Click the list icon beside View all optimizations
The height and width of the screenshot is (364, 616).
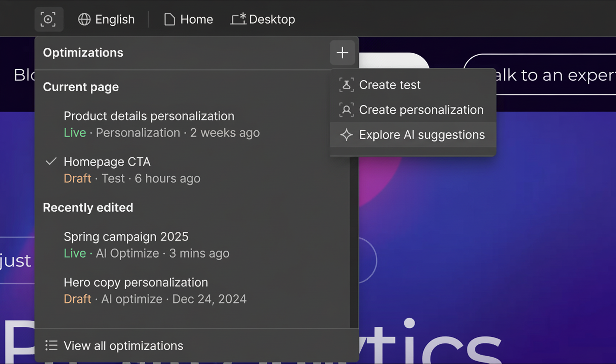(x=51, y=345)
